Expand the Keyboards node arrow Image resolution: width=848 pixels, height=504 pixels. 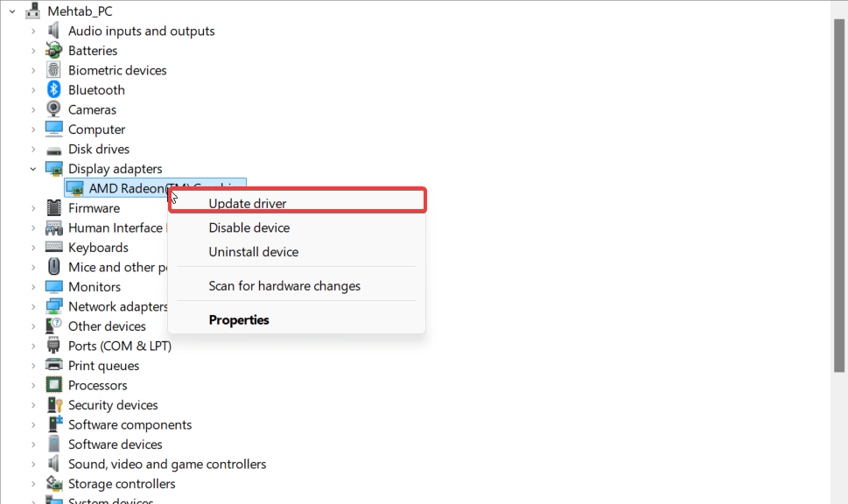(x=33, y=247)
